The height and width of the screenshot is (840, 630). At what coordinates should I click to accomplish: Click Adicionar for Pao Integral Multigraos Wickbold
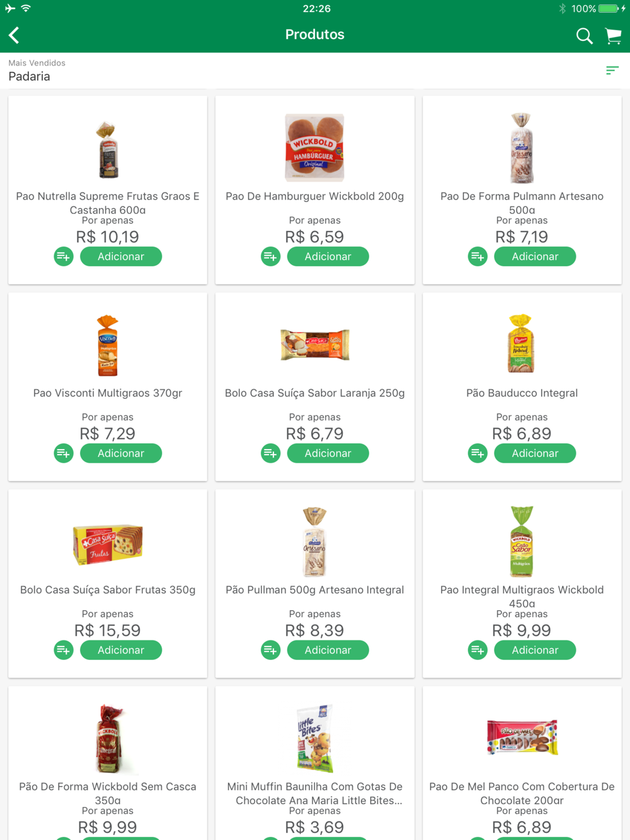click(535, 650)
